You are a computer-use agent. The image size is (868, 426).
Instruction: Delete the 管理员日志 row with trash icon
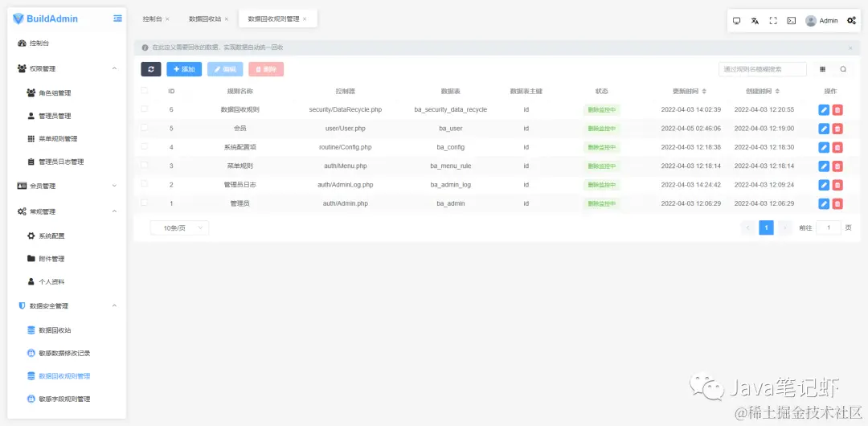837,185
